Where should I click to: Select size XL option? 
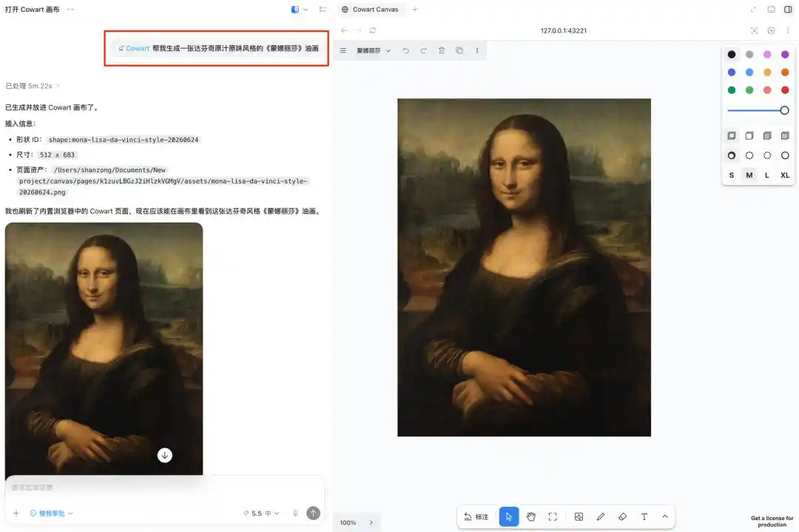(785, 175)
